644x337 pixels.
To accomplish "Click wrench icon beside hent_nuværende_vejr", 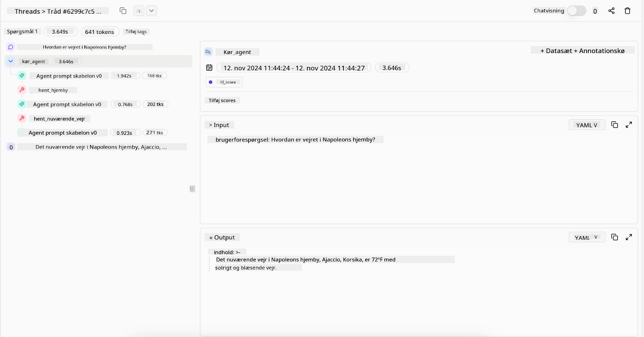I will [x=22, y=118].
